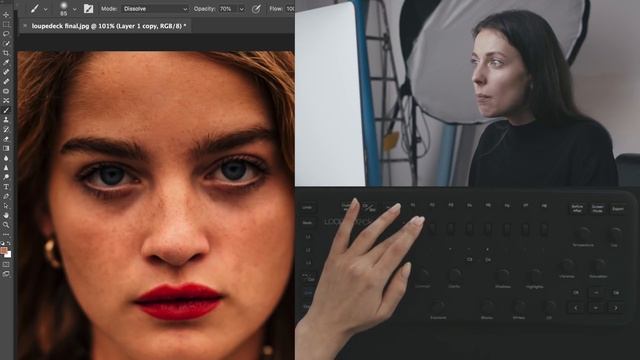Reset to default foreground and background colors
The width and height of the screenshot is (640, 360).
click(x=3, y=243)
